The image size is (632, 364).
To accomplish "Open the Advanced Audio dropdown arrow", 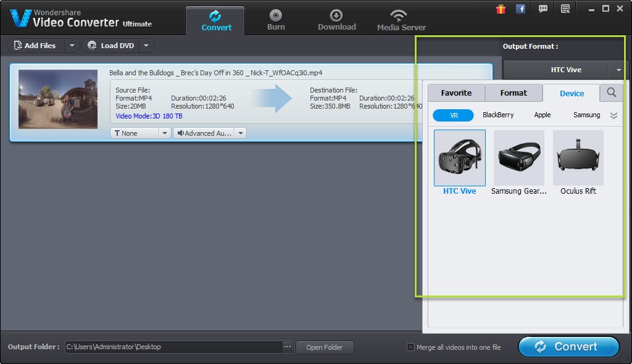I will tap(240, 133).
